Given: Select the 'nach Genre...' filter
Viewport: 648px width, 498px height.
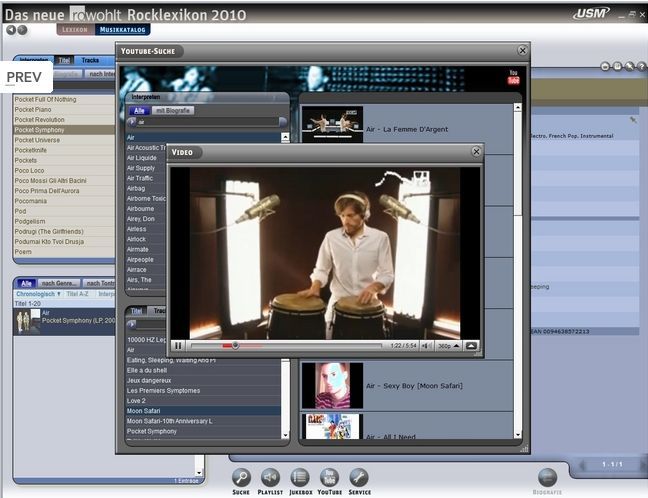Looking at the screenshot, I should (x=59, y=284).
